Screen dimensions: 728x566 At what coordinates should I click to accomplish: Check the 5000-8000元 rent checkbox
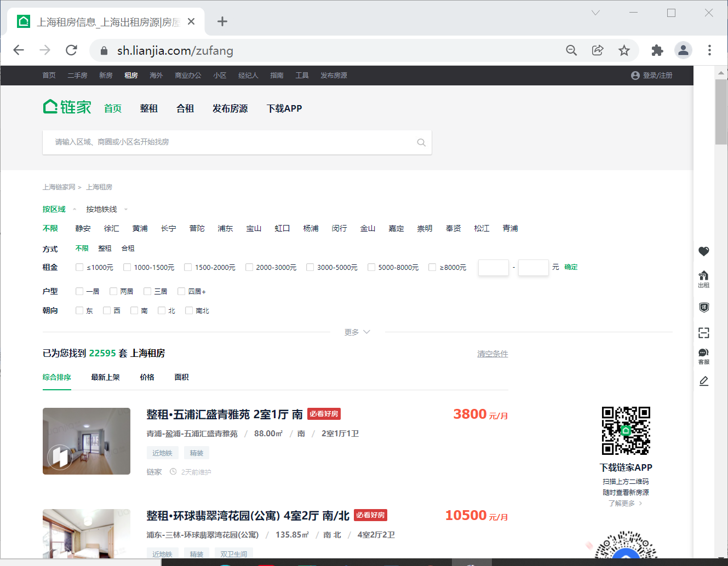(371, 267)
